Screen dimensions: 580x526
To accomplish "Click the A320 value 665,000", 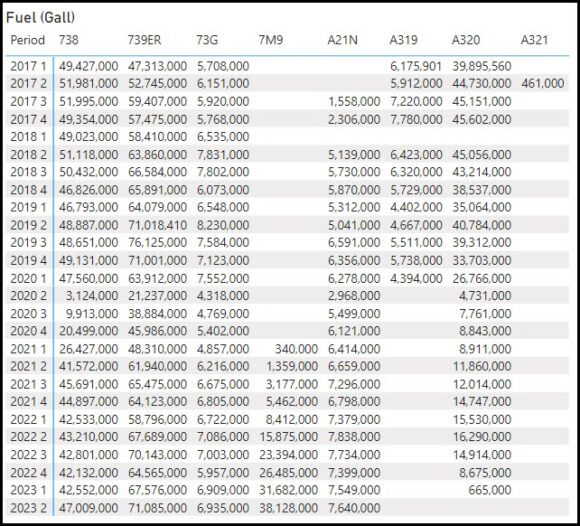I will point(490,490).
